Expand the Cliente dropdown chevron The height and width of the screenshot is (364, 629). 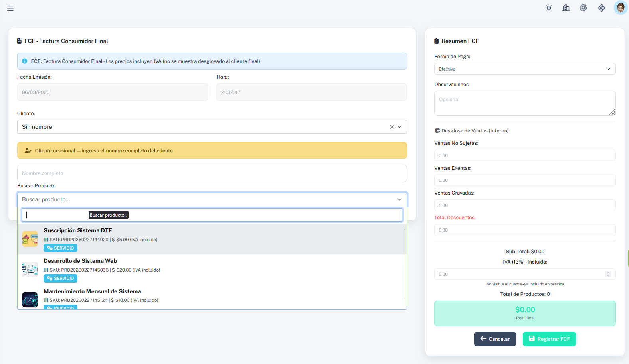[x=400, y=127]
